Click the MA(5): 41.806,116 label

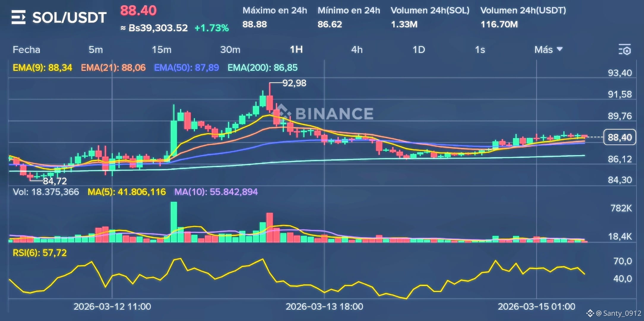click(126, 192)
